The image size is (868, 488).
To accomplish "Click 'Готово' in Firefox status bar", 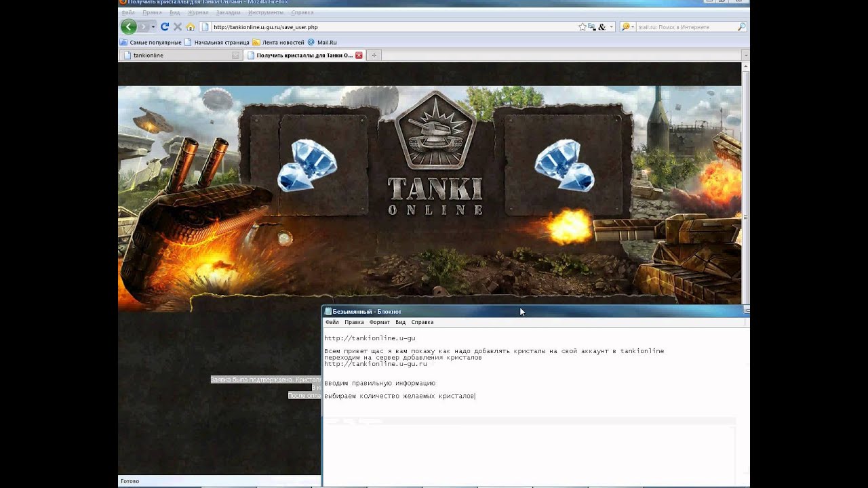I will pos(130,481).
